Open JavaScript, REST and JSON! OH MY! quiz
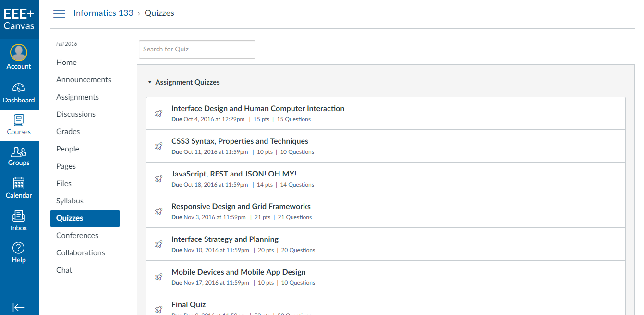Screen dimensions: 644x315 pyautogui.click(x=234, y=174)
